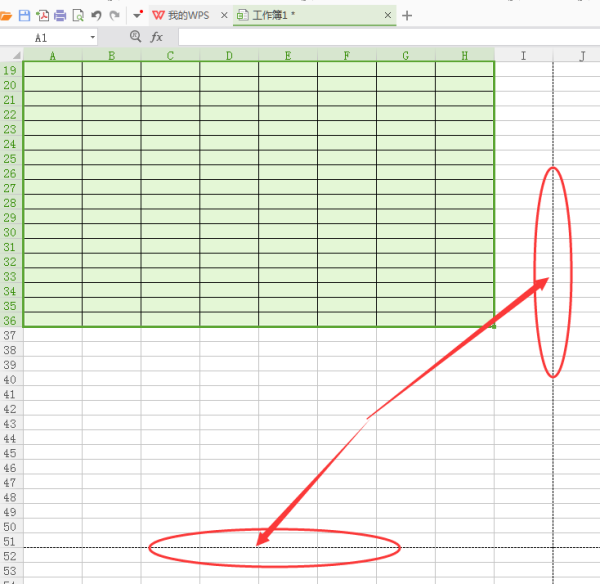Click the Select All corner triangle

click(x=15, y=56)
